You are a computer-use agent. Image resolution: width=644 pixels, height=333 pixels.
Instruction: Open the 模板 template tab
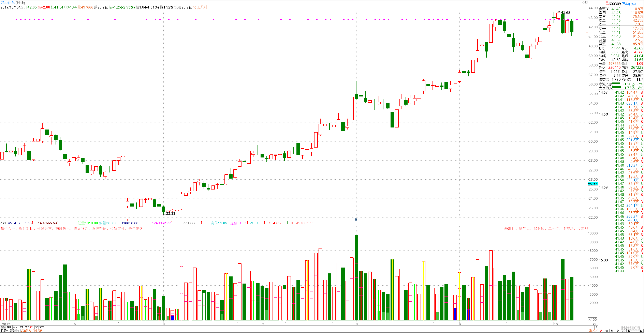point(9,327)
